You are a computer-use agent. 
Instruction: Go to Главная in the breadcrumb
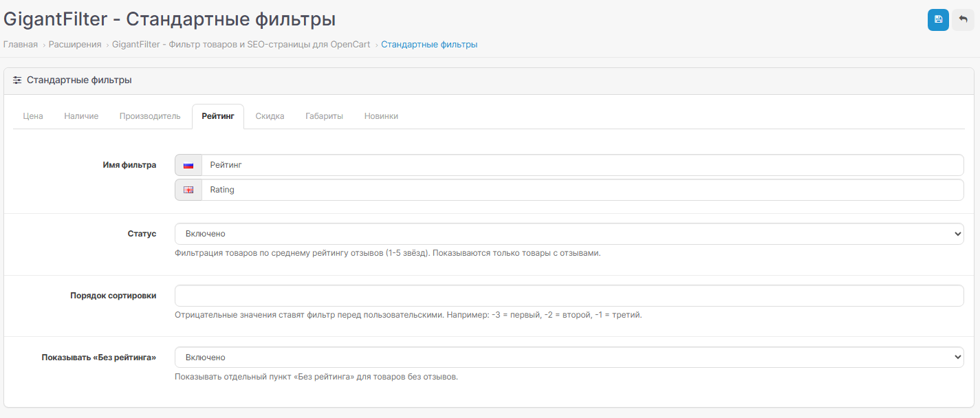[21, 45]
